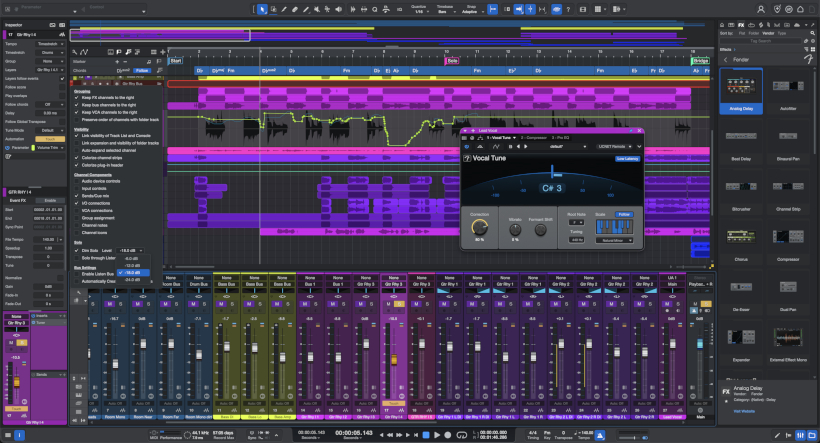Choose -24.0 dB from level menu
Image resolution: width=820 pixels, height=443 pixels.
pyautogui.click(x=131, y=280)
